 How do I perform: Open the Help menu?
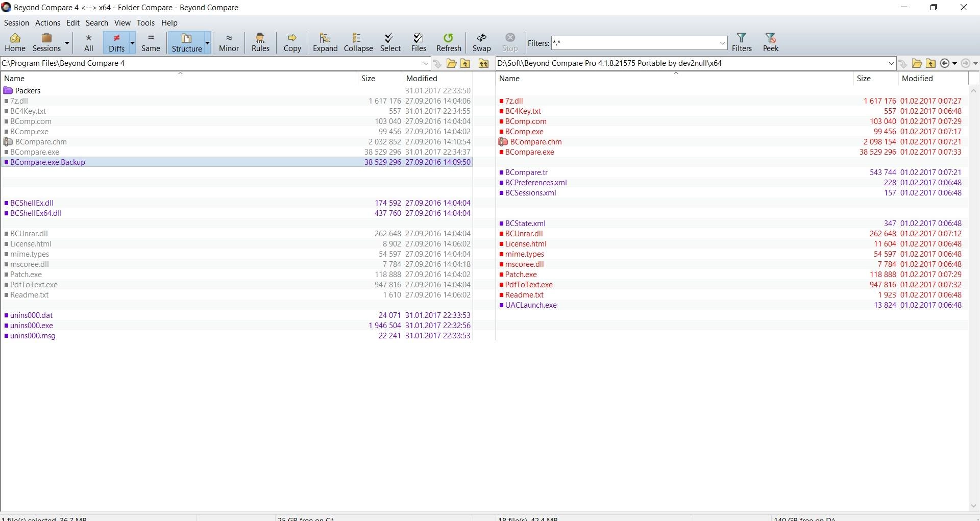click(169, 23)
